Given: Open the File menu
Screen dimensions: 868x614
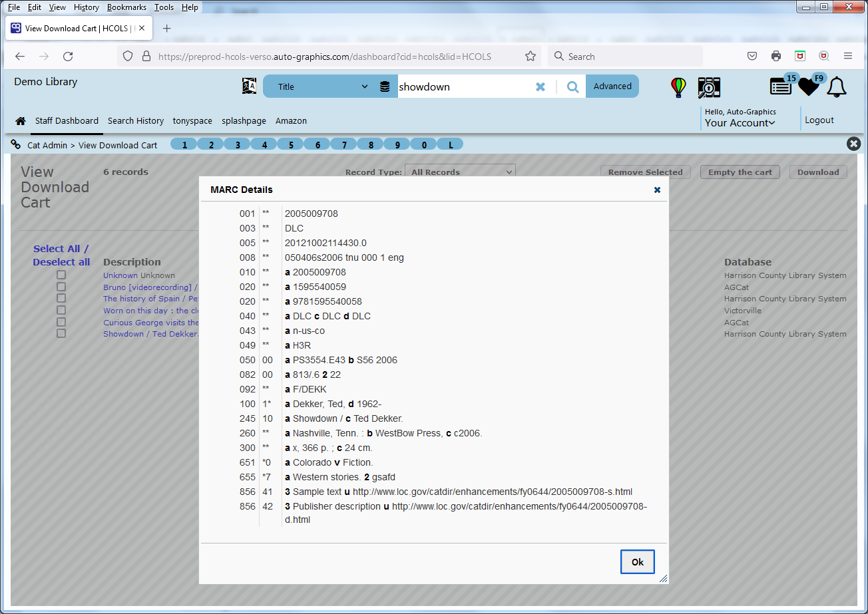Looking at the screenshot, I should click(14, 7).
